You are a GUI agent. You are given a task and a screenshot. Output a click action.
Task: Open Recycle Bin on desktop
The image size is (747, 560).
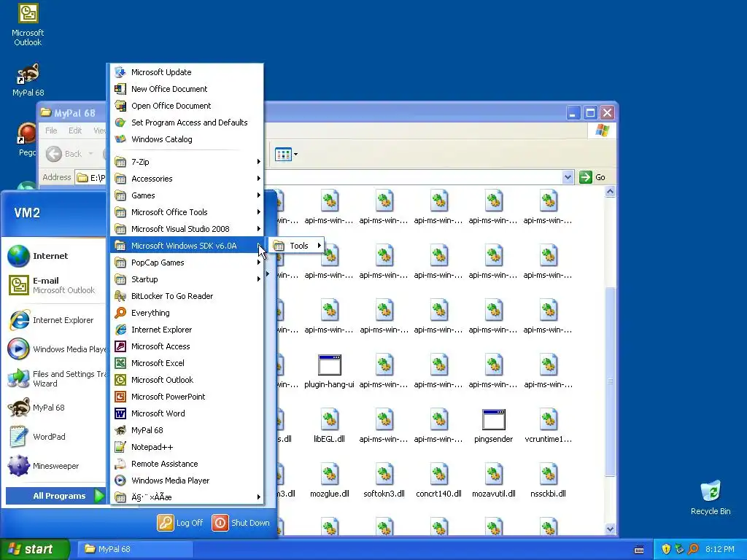click(711, 498)
